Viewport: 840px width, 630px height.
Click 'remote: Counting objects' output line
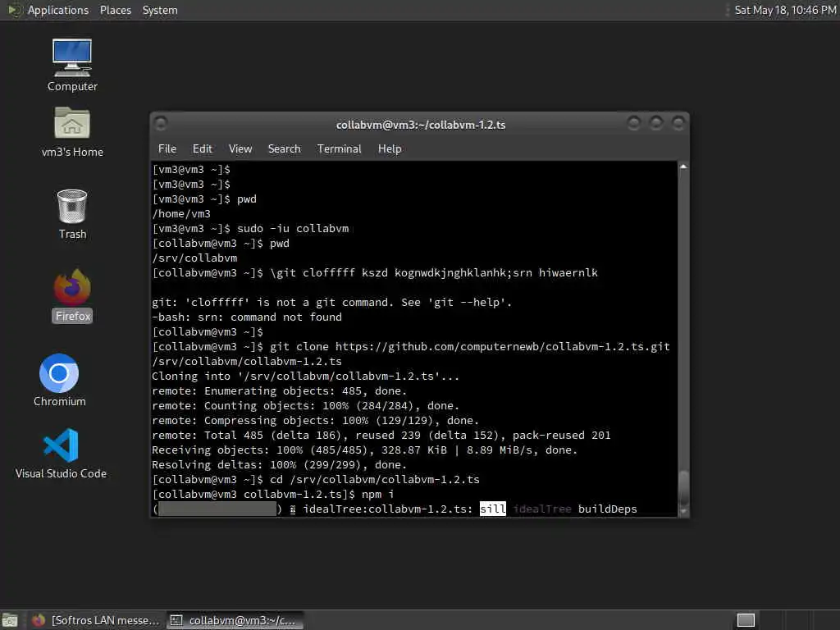305,405
